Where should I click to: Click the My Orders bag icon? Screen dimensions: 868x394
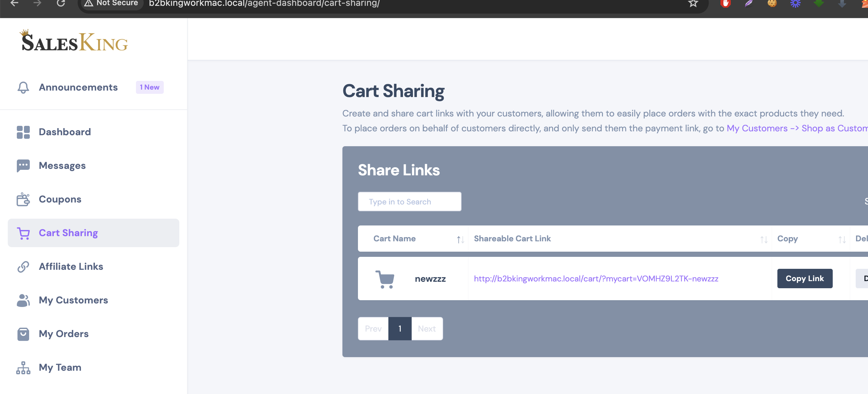point(23,334)
